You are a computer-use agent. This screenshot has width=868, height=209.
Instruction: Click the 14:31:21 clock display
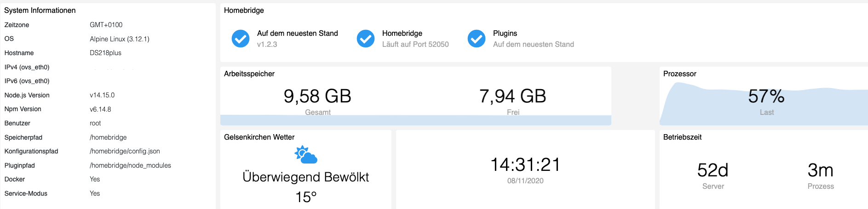[x=525, y=165]
